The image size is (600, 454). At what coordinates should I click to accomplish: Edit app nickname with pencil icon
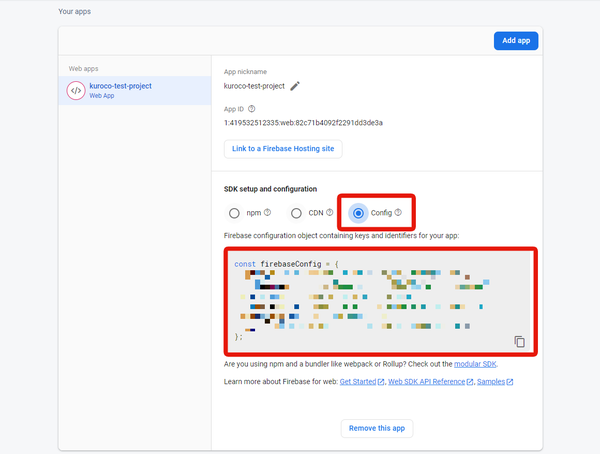click(x=295, y=86)
